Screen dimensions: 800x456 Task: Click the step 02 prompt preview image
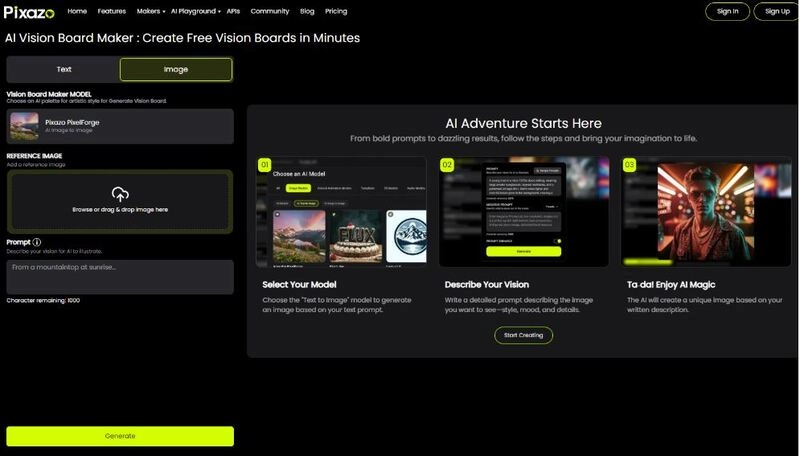[x=523, y=212]
